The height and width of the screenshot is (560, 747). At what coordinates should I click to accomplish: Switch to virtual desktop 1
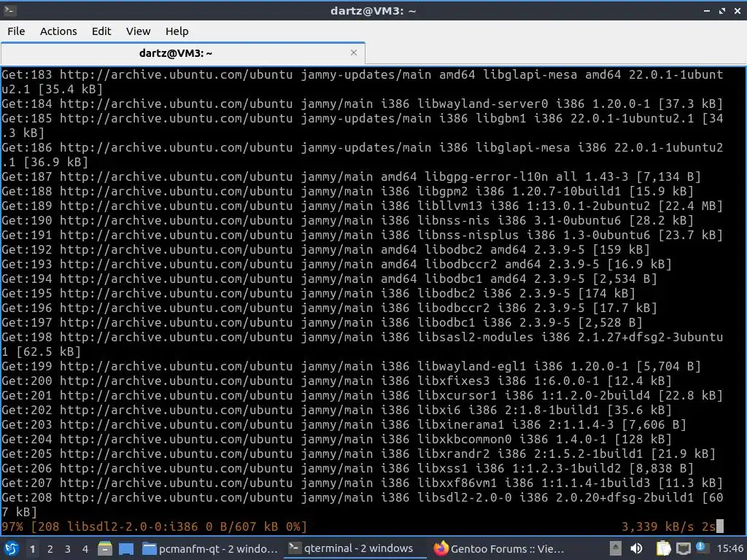tap(32, 549)
